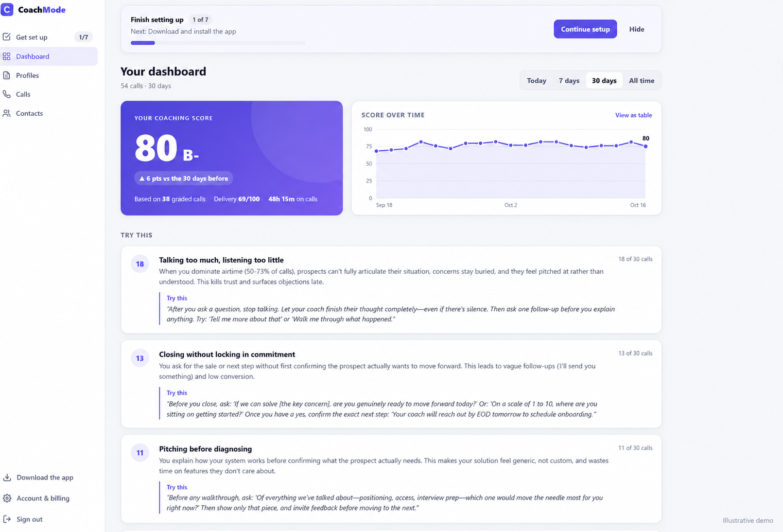Select the 7 days range
This screenshot has height=532, width=783.
(569, 80)
